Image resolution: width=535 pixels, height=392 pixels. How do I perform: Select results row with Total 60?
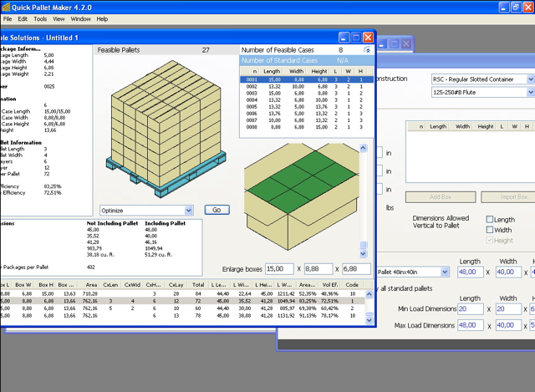pos(182,308)
